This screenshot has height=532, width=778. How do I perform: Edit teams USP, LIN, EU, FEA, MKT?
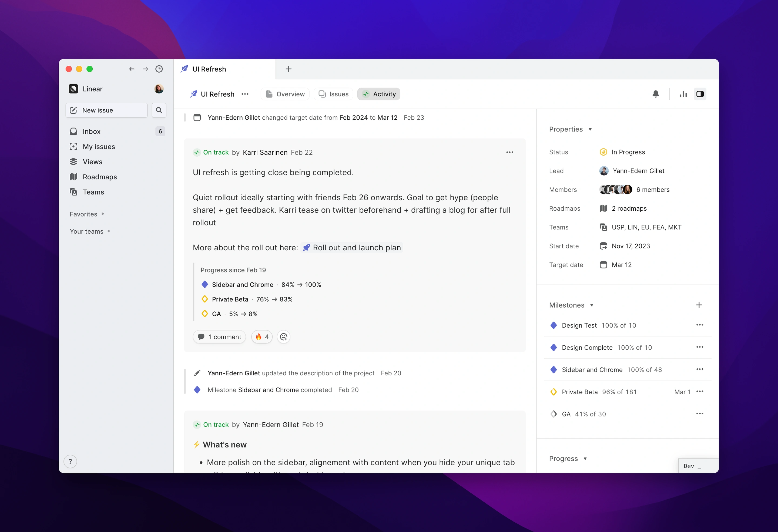coord(640,228)
